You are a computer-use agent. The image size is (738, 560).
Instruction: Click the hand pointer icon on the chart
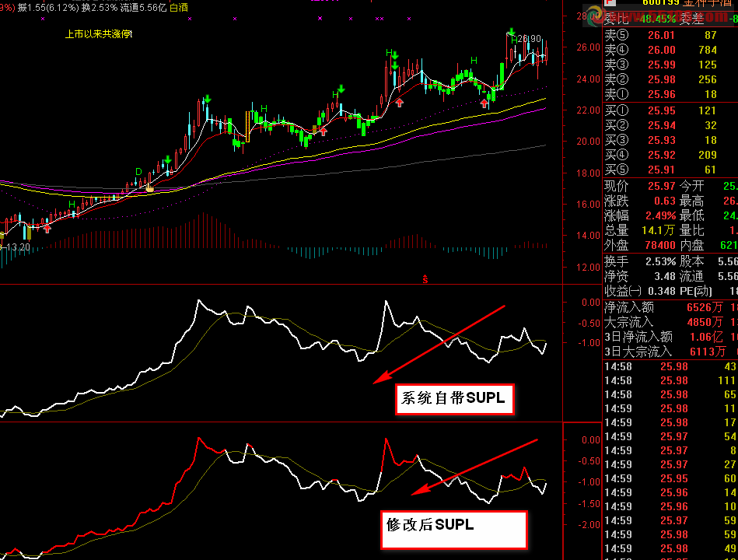coord(149,187)
